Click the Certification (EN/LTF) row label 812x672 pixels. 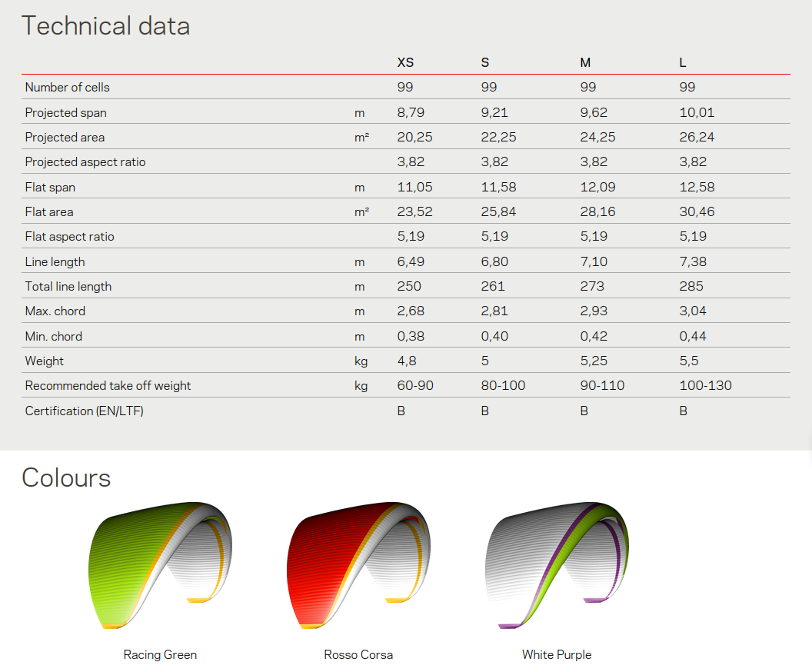(84, 411)
